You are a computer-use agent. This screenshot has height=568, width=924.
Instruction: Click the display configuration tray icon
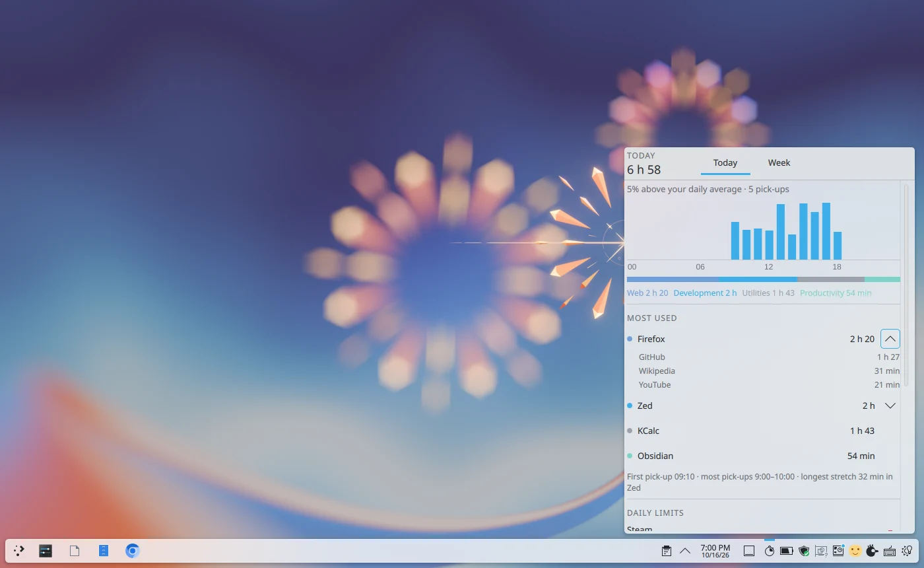point(821,551)
